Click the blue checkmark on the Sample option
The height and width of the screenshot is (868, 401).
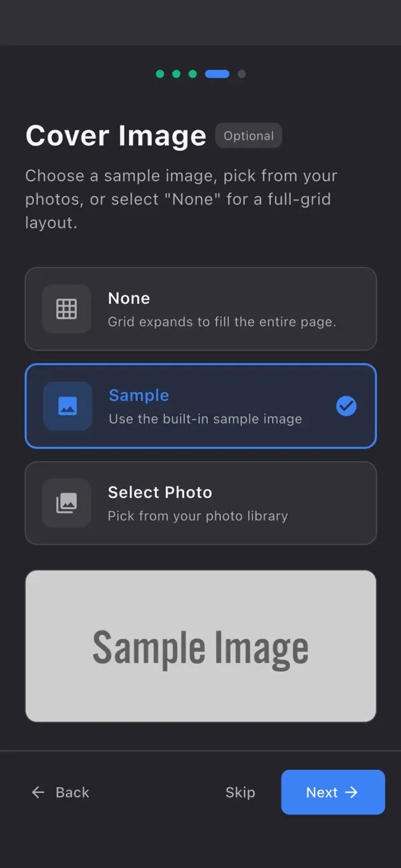346,406
